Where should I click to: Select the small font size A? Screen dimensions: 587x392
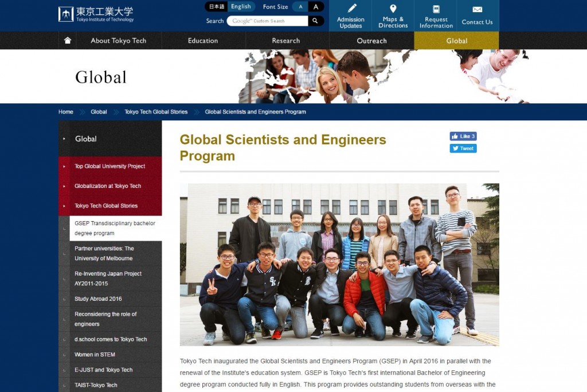pos(300,7)
